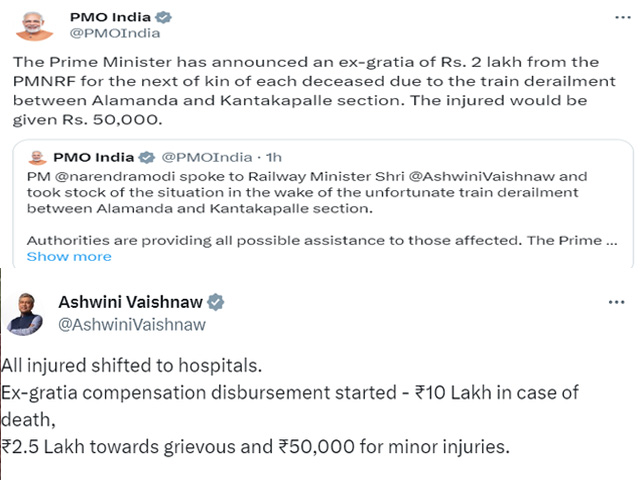Expand quoted tweet with Show more

(x=69, y=256)
